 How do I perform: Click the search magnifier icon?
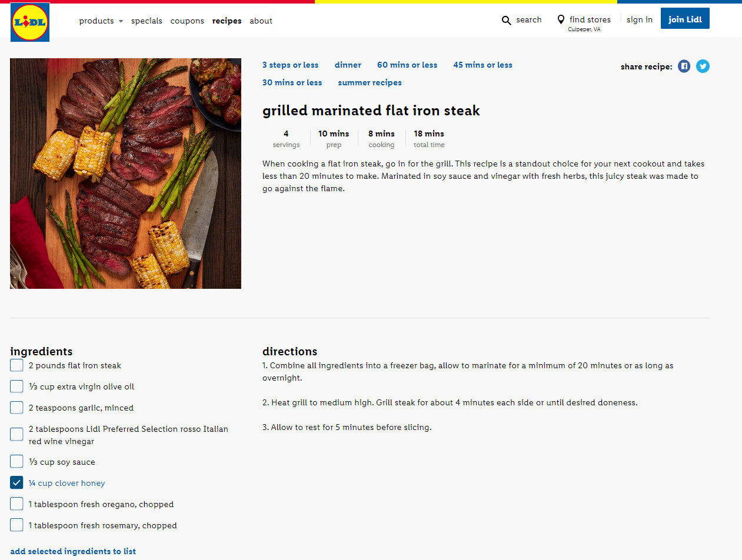pyautogui.click(x=506, y=21)
